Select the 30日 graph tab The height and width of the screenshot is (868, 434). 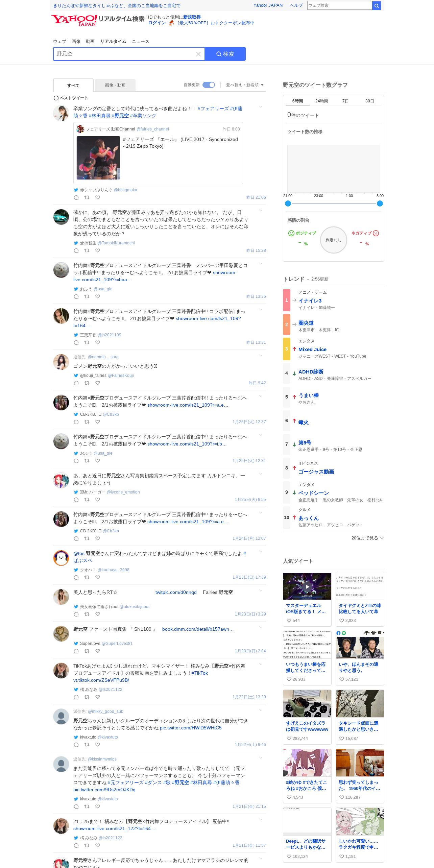click(370, 101)
